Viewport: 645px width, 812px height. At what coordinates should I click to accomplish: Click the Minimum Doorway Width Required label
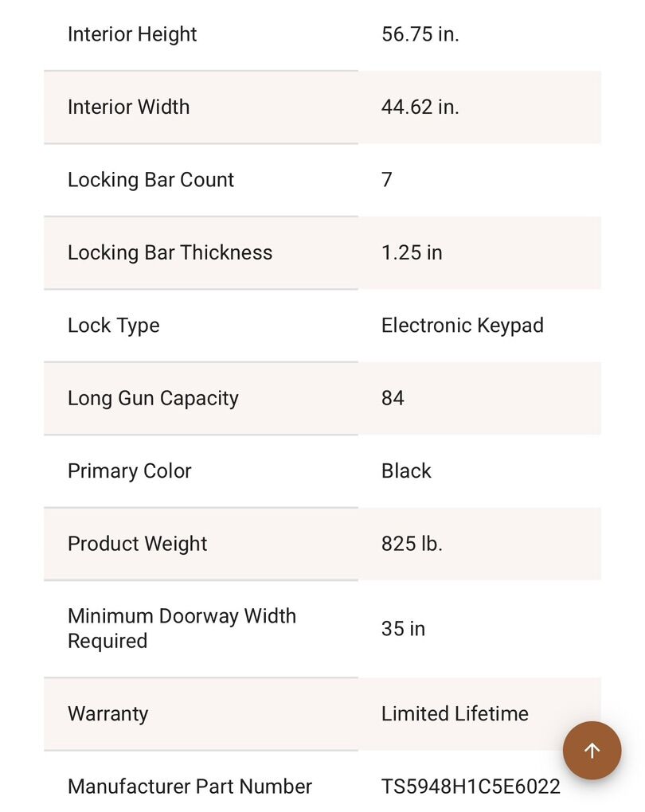click(182, 628)
